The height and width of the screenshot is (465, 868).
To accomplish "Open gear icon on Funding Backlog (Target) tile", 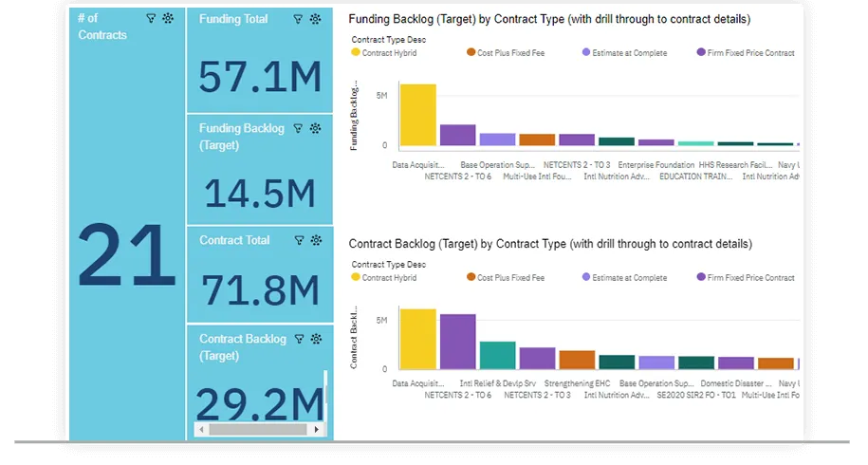I will [316, 128].
